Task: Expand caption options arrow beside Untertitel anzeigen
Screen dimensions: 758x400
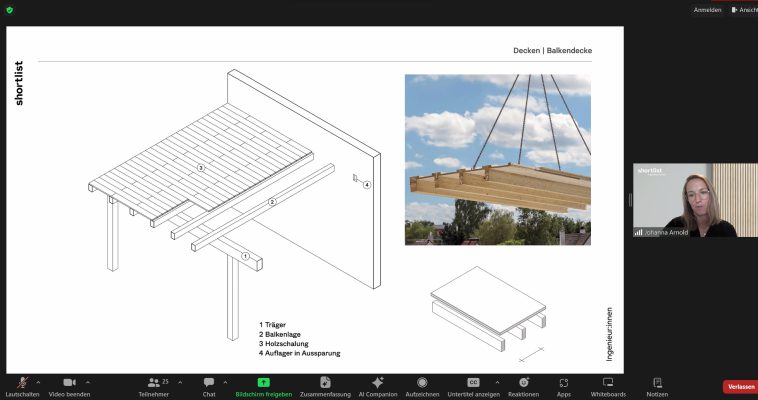Action: pyautogui.click(x=497, y=383)
